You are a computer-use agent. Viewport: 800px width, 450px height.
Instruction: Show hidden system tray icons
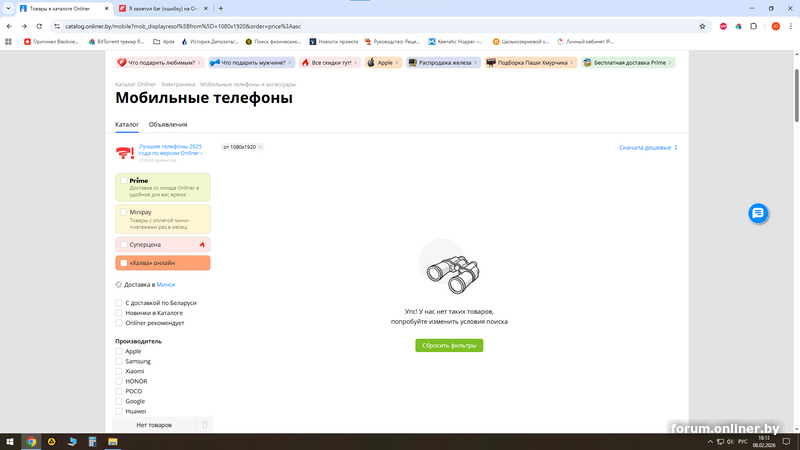coord(710,442)
